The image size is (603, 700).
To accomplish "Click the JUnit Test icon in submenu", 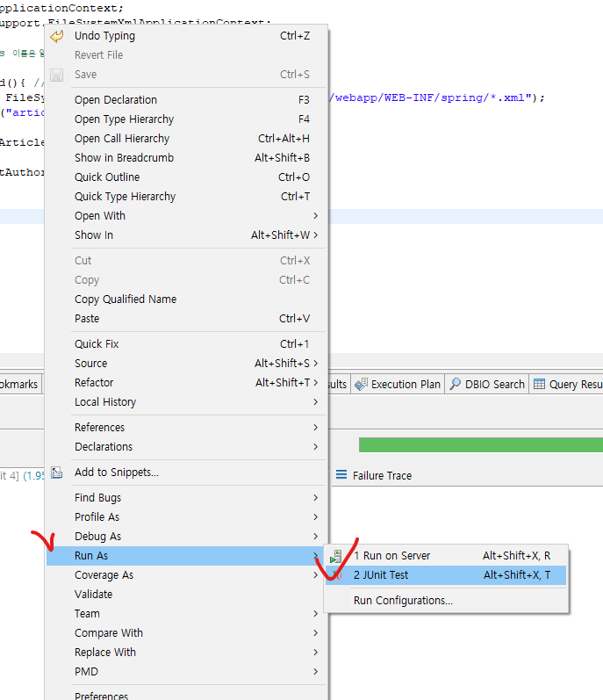I will pos(336,575).
